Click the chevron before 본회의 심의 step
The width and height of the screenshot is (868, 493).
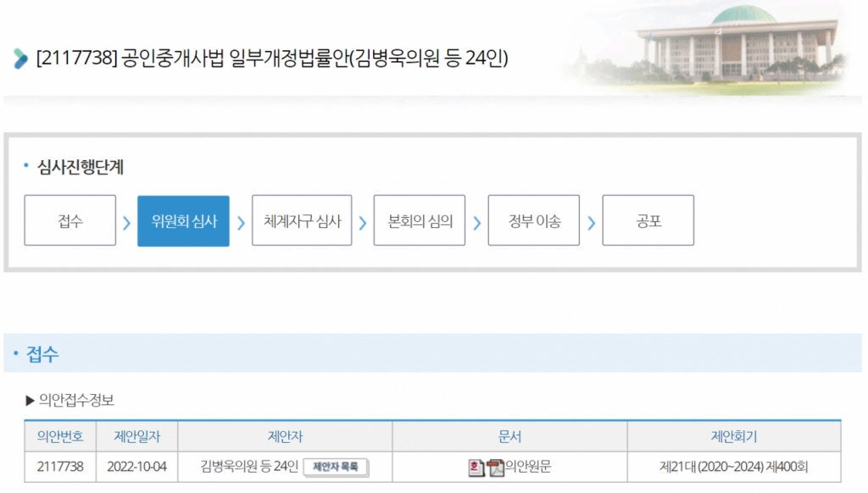363,223
